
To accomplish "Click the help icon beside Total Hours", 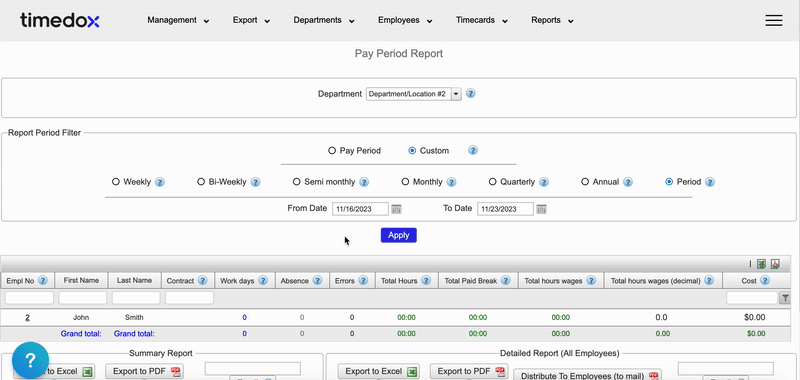I will click(x=426, y=281).
